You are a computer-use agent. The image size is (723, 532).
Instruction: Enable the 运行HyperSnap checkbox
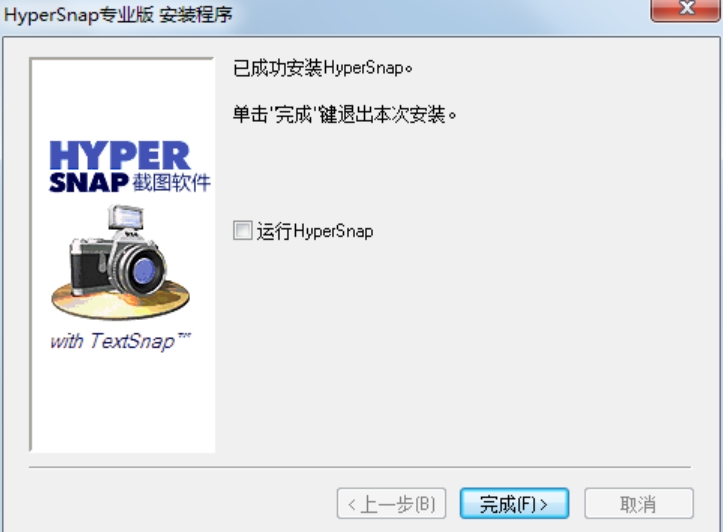click(243, 231)
